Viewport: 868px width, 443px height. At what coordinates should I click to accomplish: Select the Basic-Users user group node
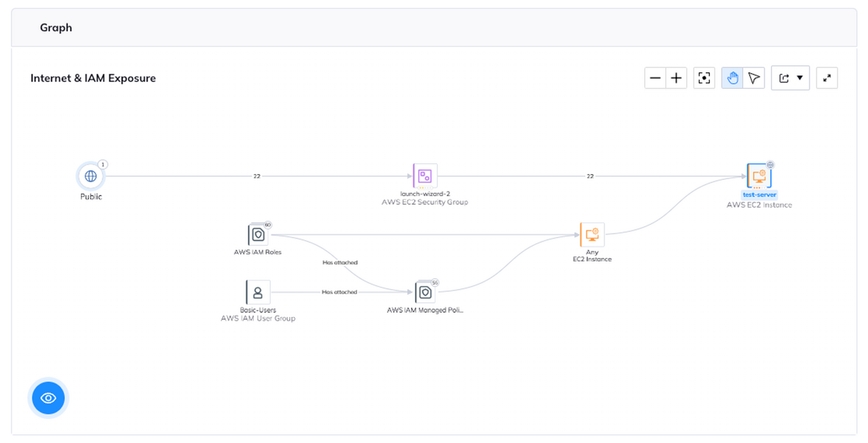pyautogui.click(x=258, y=292)
